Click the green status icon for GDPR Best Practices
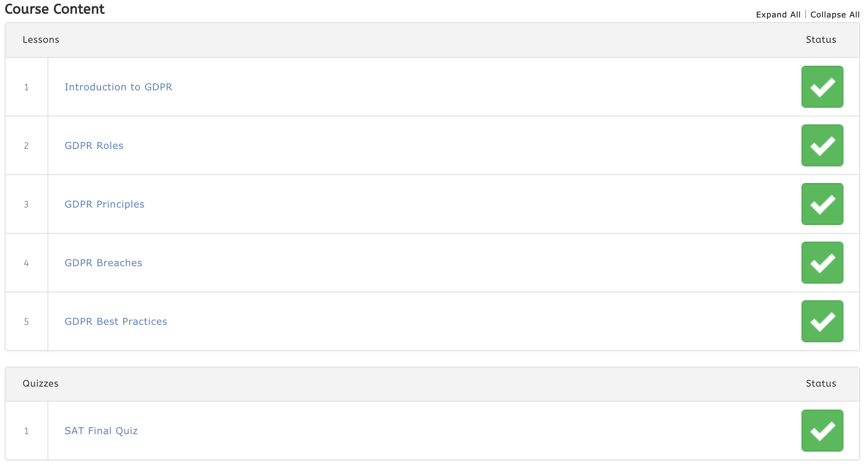The image size is (868, 469). [822, 321]
